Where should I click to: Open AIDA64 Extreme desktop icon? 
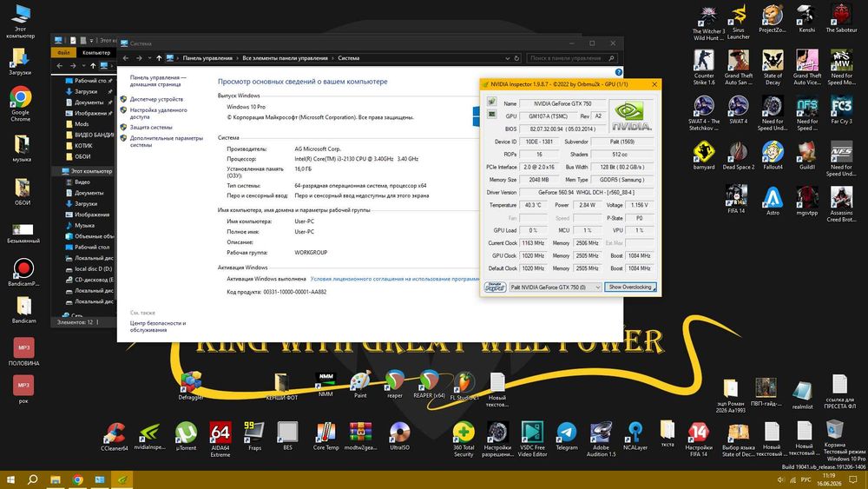220,439
